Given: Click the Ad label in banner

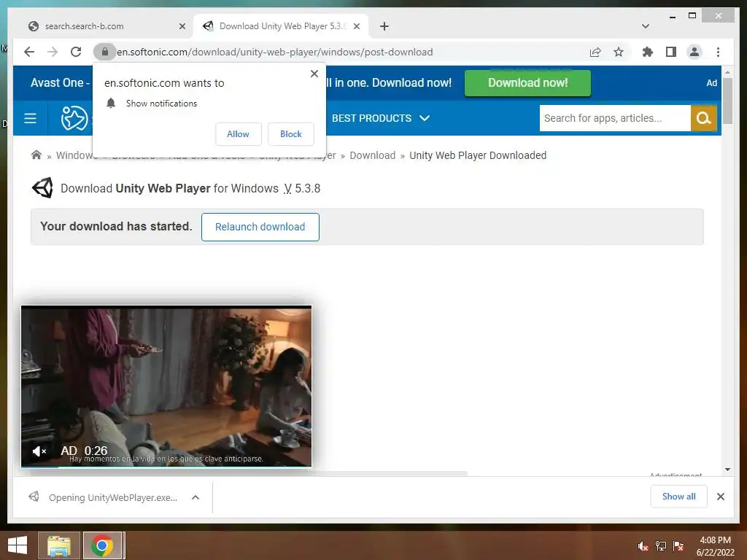Looking at the screenshot, I should (x=712, y=83).
